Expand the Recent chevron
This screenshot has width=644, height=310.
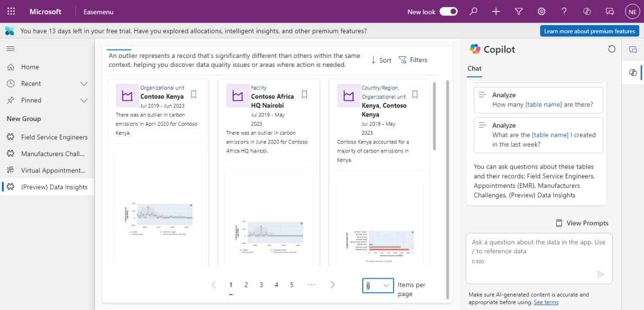pos(84,84)
